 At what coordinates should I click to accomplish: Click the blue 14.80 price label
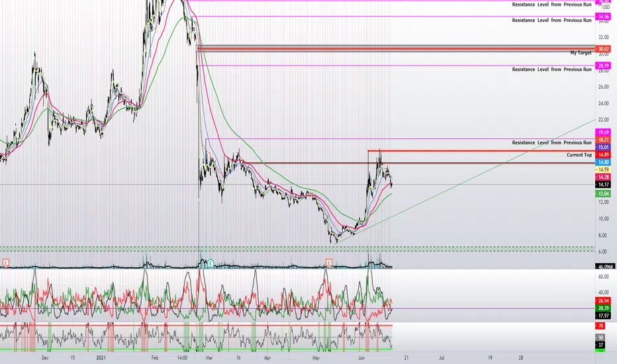(603, 162)
